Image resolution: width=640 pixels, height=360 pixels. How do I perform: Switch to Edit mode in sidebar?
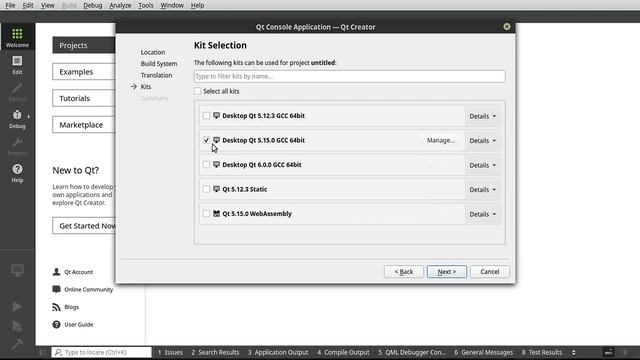17,65
